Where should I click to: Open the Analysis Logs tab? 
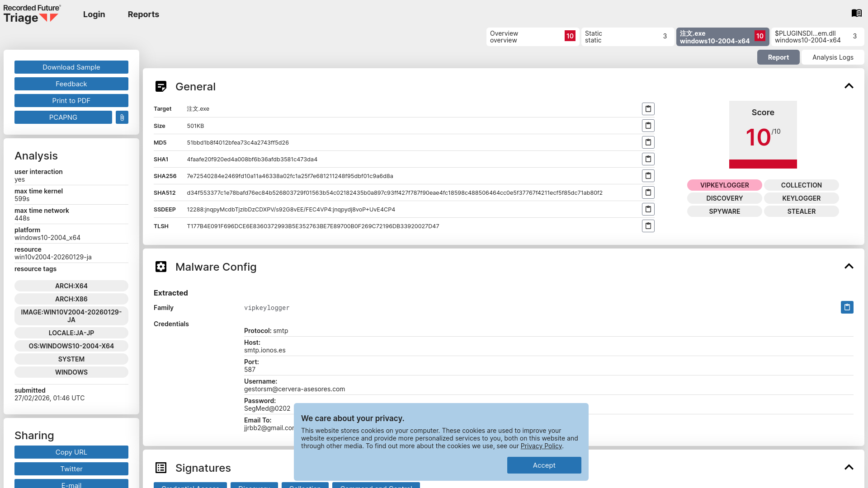click(832, 57)
